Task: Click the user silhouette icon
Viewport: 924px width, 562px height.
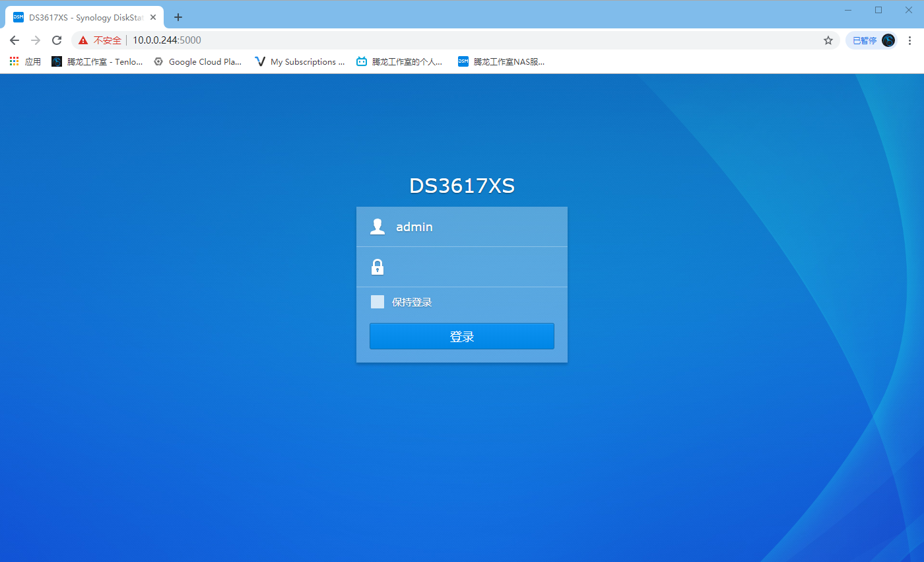Action: tap(378, 227)
